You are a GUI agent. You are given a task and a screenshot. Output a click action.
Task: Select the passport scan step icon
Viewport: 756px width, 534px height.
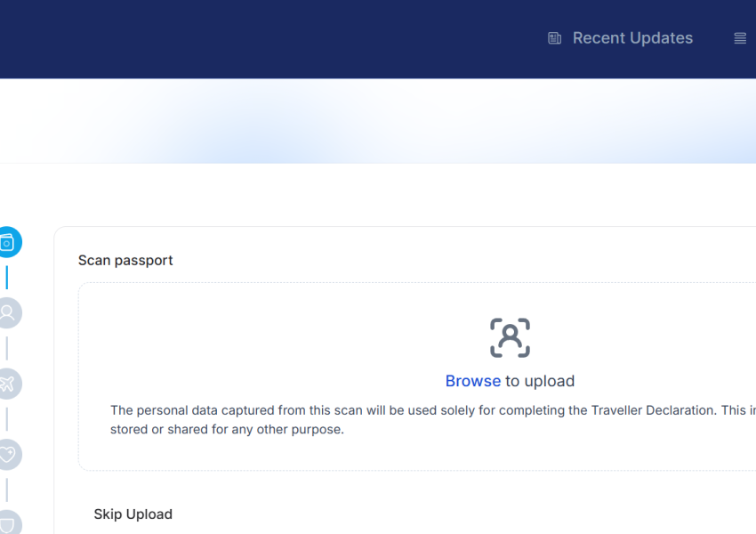pyautogui.click(x=8, y=242)
